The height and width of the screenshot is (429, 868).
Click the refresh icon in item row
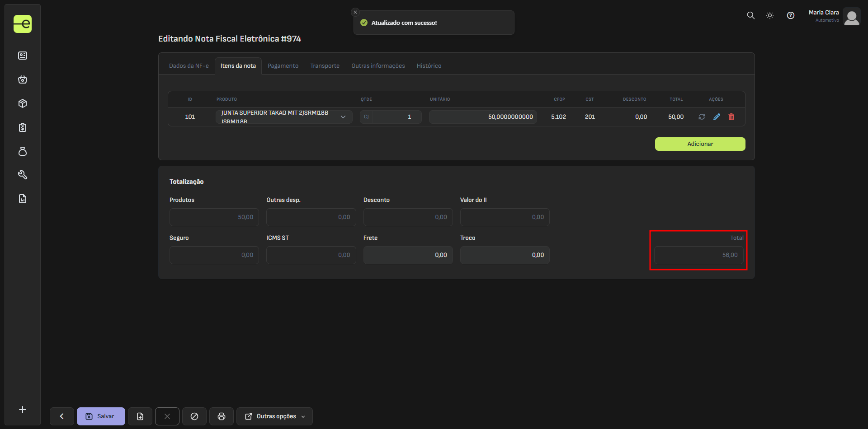tap(702, 117)
